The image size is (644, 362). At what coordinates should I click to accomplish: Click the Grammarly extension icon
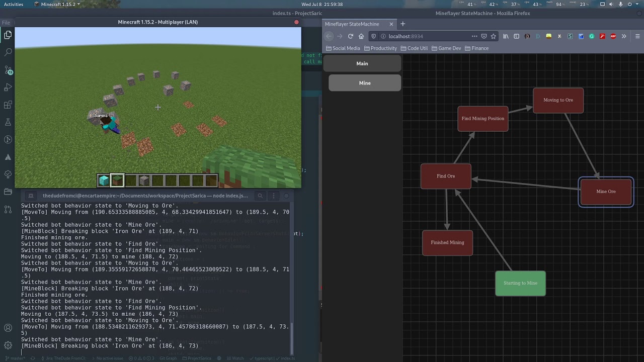pos(592,36)
